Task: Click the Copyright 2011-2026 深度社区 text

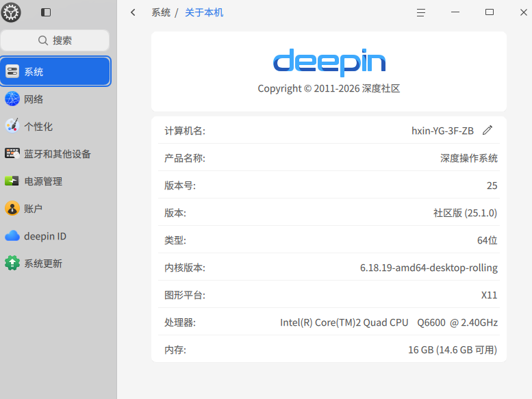Action: point(329,88)
